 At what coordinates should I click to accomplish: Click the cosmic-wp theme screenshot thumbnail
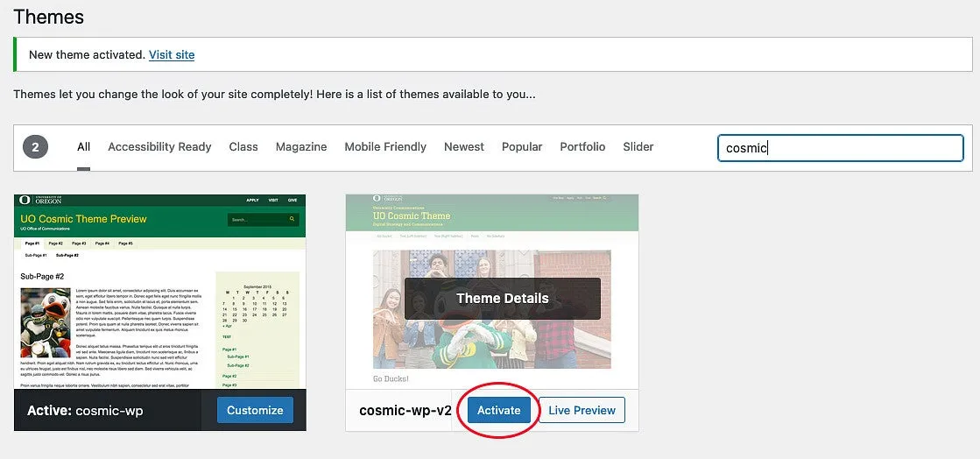click(x=160, y=292)
